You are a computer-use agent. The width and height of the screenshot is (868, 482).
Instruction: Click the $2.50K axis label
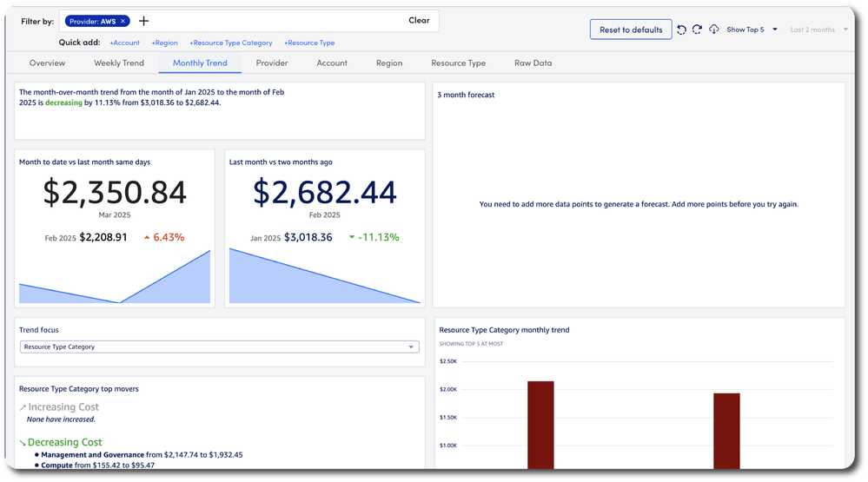click(x=447, y=361)
